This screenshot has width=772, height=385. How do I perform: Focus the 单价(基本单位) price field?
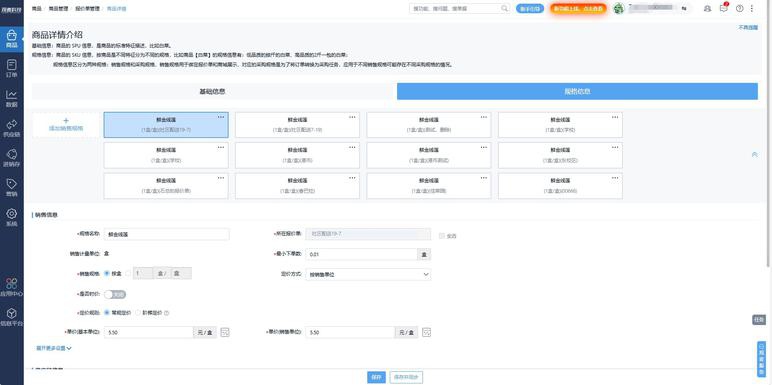click(149, 332)
